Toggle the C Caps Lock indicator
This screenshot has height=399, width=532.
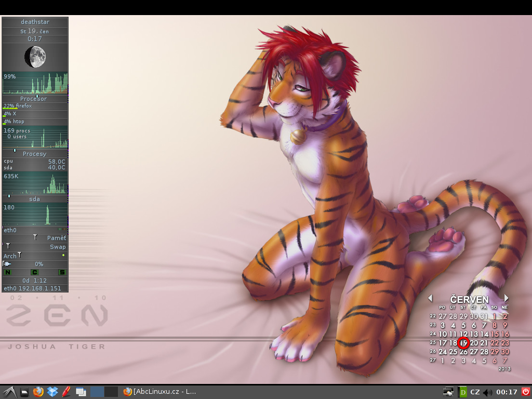click(x=35, y=272)
